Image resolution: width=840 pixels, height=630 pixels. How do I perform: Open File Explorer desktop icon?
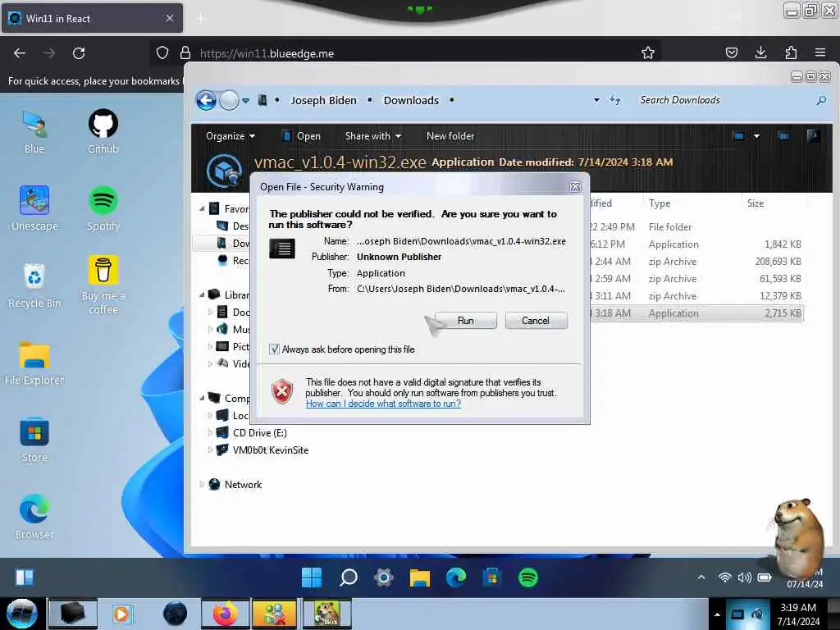(34, 363)
